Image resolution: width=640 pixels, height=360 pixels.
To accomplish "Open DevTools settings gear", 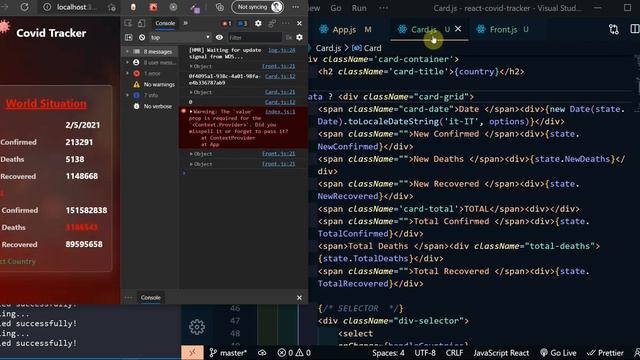I will point(258,23).
